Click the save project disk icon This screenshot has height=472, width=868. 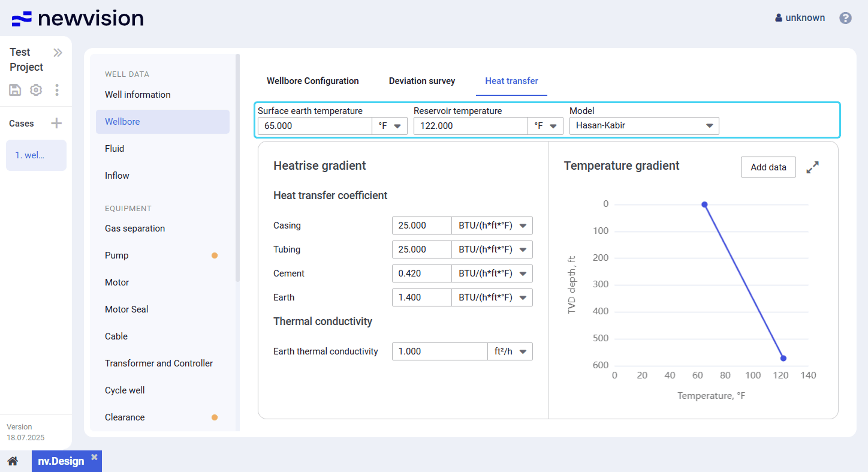point(15,90)
